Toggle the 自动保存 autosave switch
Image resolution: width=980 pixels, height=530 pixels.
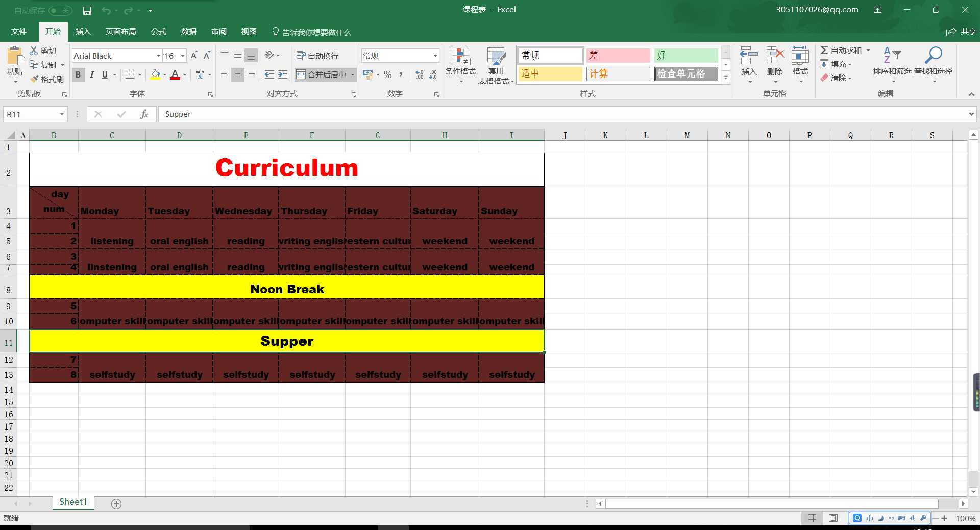(60, 10)
